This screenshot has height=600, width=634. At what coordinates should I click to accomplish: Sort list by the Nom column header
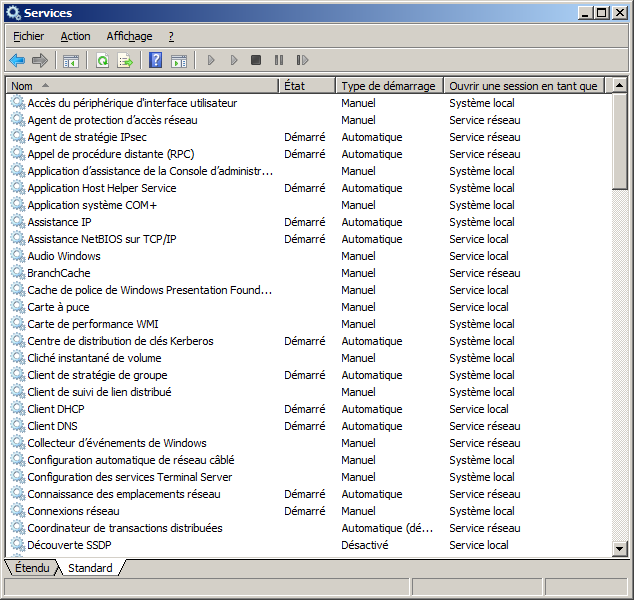[x=140, y=86]
